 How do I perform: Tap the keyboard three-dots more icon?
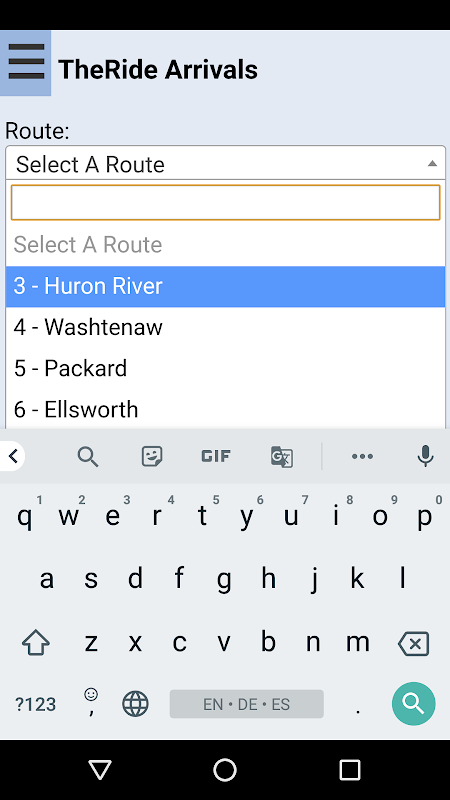point(362,456)
